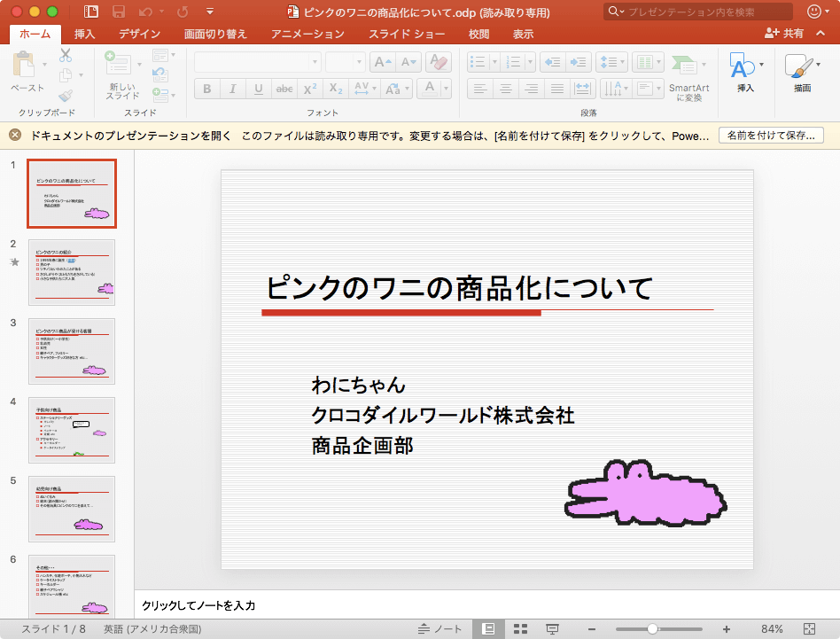The height and width of the screenshot is (639, 840).
Task: Click the language indicator 英語 (アメリカ合衆国)
Action: [x=152, y=629]
